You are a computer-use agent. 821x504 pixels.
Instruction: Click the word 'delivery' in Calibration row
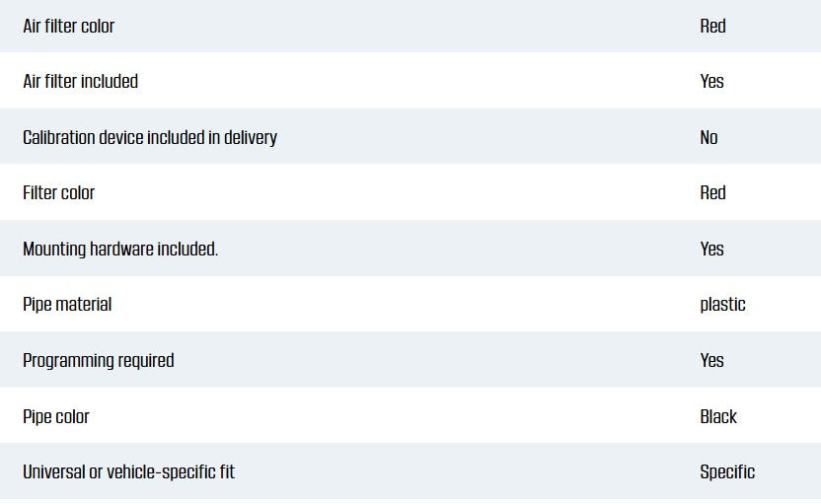[x=251, y=137]
